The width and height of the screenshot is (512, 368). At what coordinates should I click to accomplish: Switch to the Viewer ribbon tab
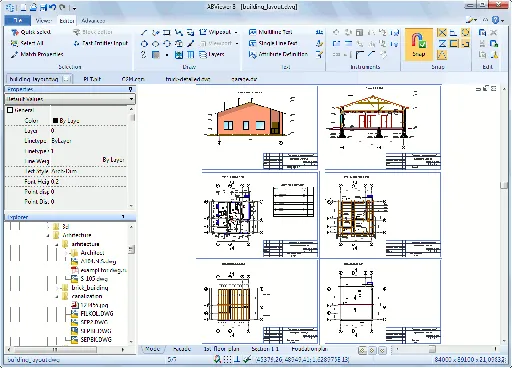[x=44, y=20]
